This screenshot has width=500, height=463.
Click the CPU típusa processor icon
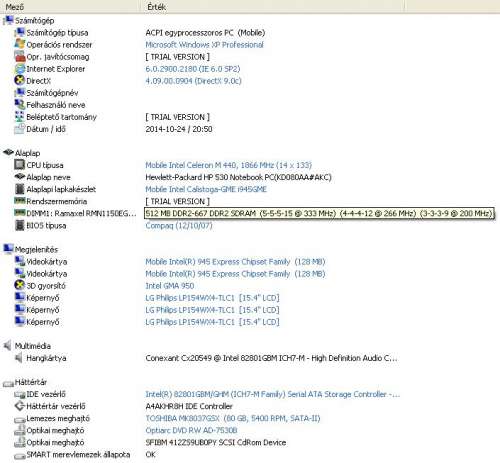(20, 165)
